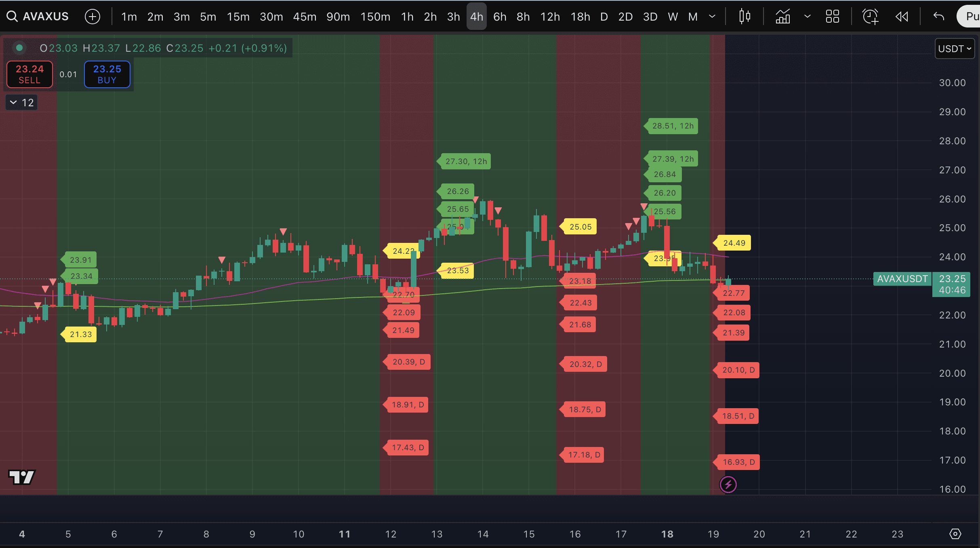Click the green 26.84 level label
This screenshot has height=548, width=980.
point(662,174)
